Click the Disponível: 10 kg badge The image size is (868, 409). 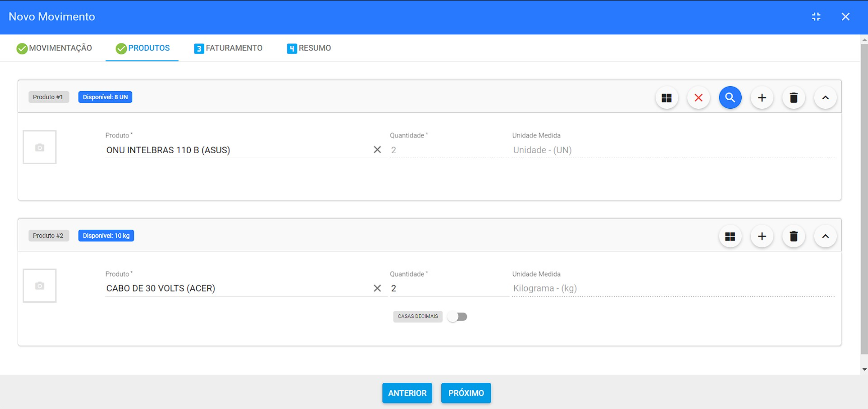[x=106, y=236]
